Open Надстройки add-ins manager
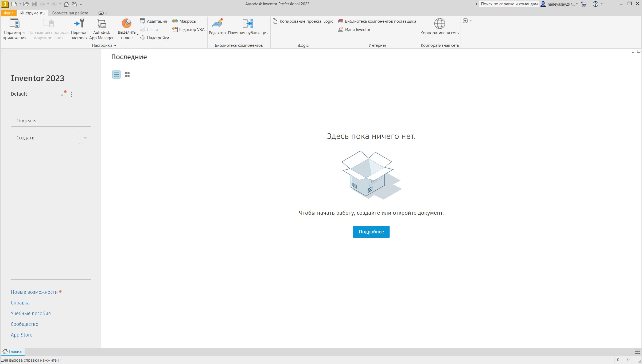Screen dimensions: 642x364 pos(154,38)
